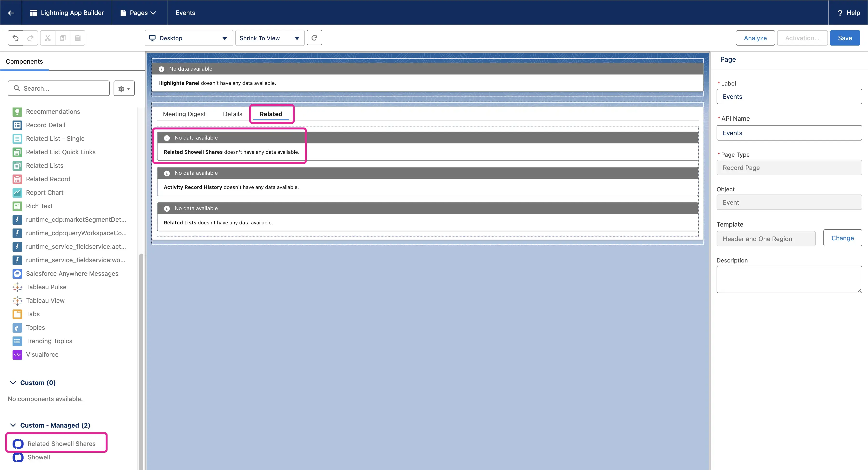Select the Activity Record History canvas component
This screenshot has width=868, height=470.
(427, 181)
